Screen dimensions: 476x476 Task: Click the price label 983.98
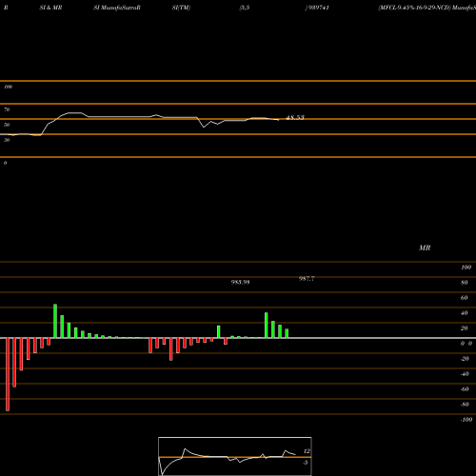pyautogui.click(x=240, y=282)
